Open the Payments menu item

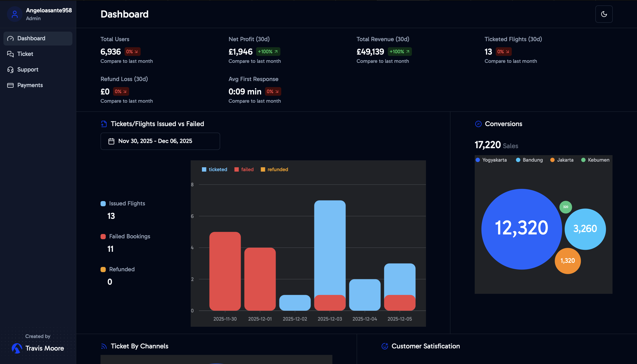[30, 85]
